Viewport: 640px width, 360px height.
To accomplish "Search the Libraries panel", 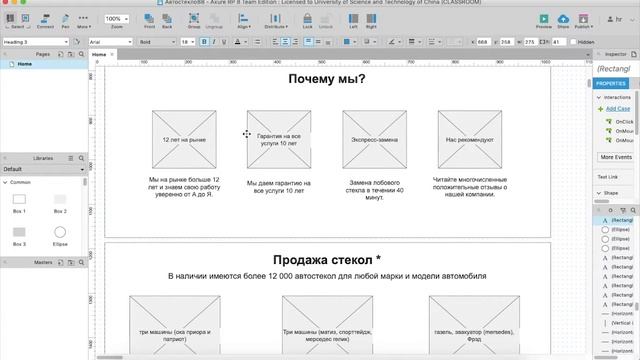I will [x=81, y=158].
